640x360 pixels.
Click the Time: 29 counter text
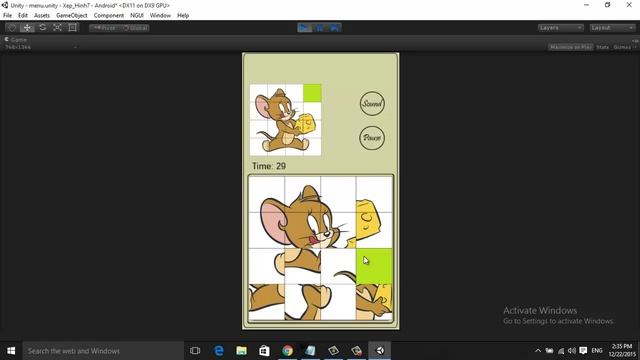(x=269, y=166)
